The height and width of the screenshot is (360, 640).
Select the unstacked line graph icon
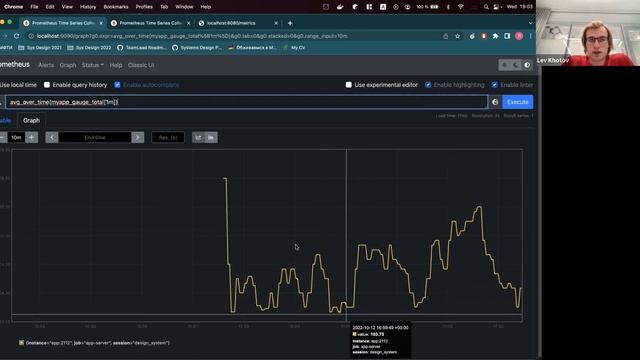(198, 138)
